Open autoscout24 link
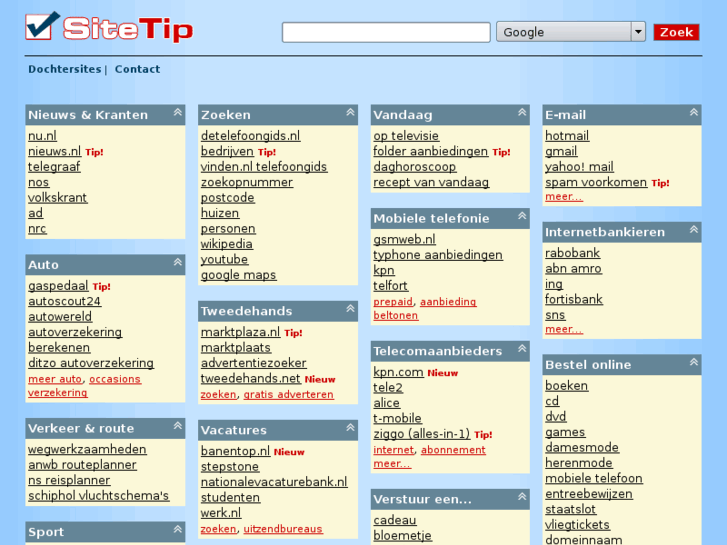 tap(64, 301)
